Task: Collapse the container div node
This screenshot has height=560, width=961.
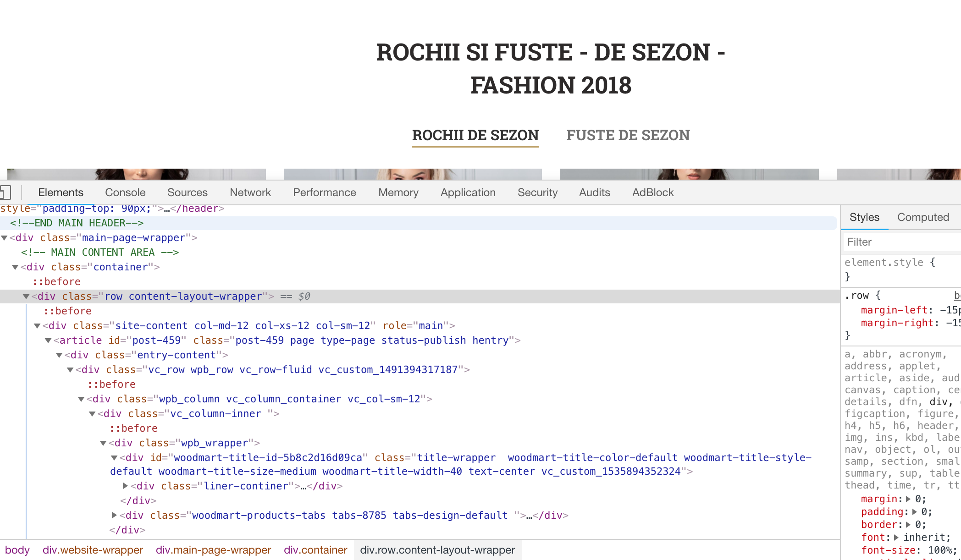Action: [x=15, y=267]
